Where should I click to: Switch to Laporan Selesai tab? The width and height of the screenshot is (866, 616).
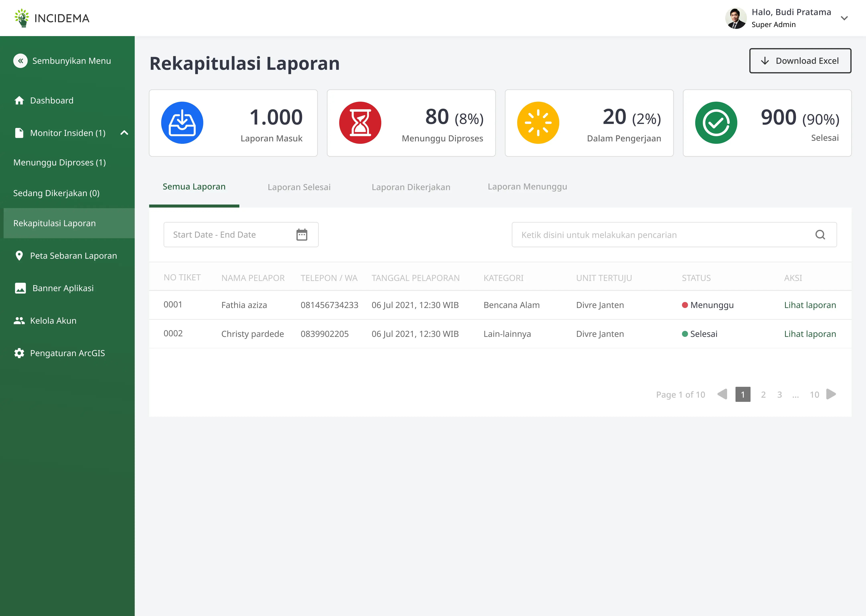(299, 187)
